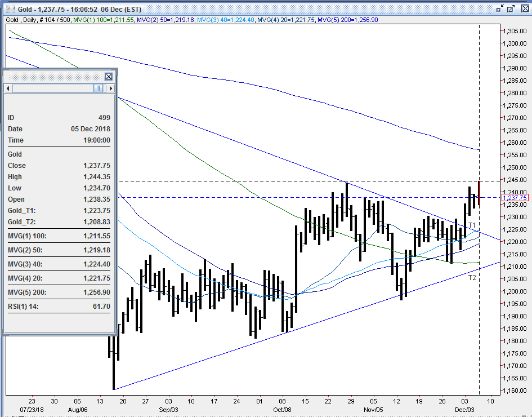This screenshot has height=417, width=532.
Task: Click MVG(2) 50 legend in chart header
Action: 166,20
